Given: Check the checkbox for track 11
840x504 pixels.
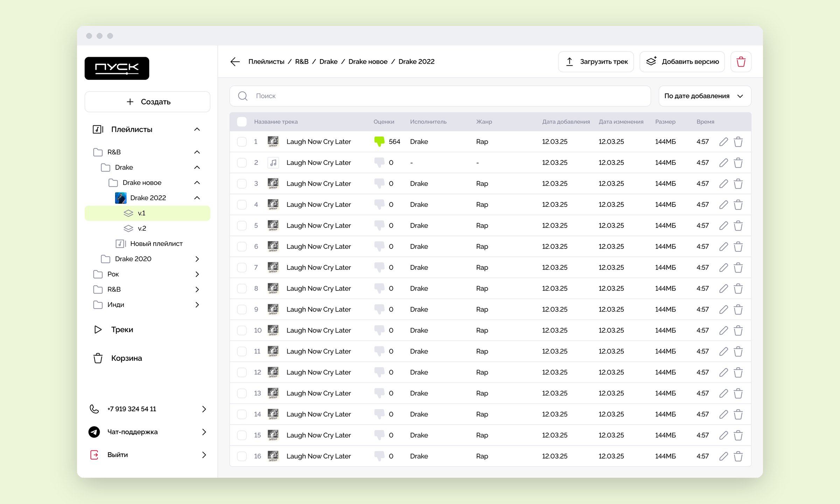Looking at the screenshot, I should coord(242,351).
